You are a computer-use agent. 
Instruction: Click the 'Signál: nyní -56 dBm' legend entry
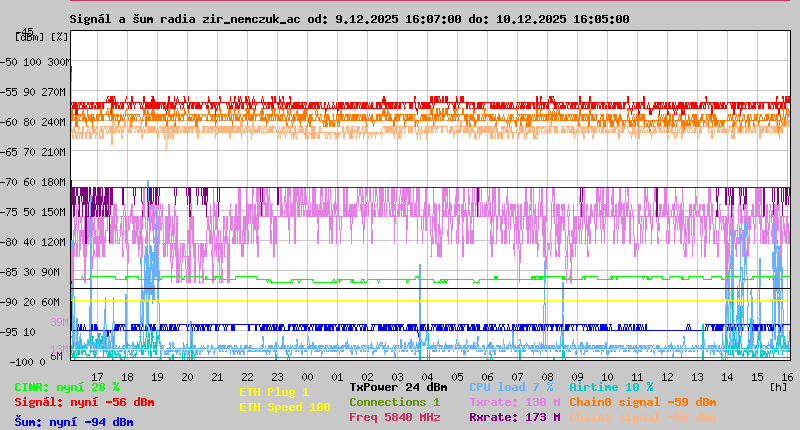point(84,402)
